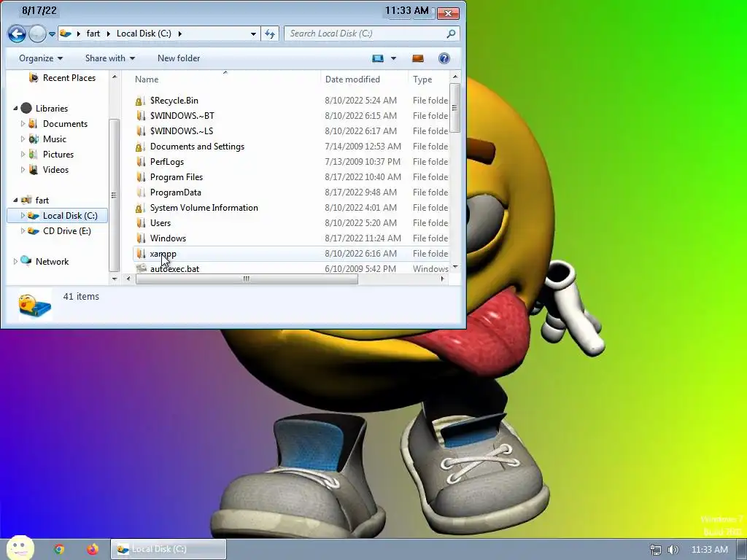The image size is (747, 560).
Task: Select the $Recycle.Bin folder icon
Action: click(140, 101)
